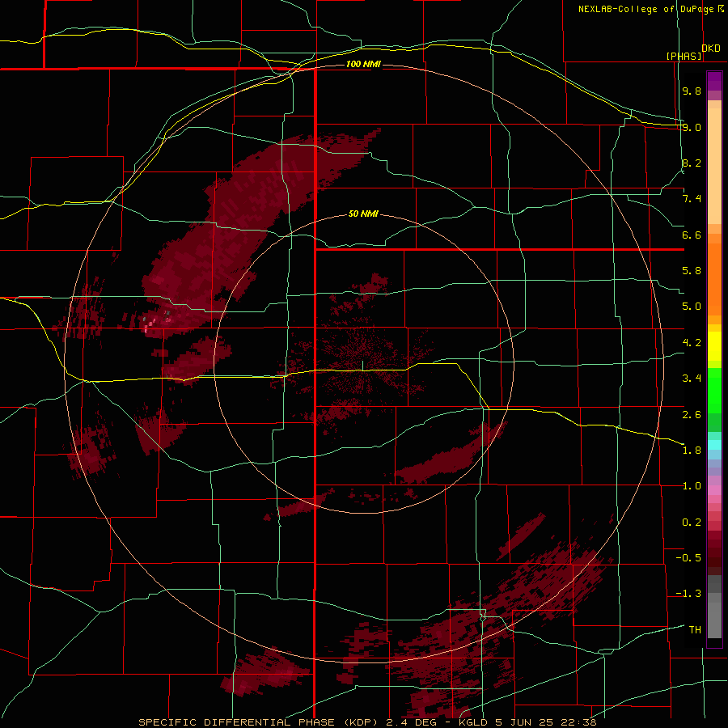
Task: Click the KGLD radar site marker at the rings' center
Action: coord(363,366)
